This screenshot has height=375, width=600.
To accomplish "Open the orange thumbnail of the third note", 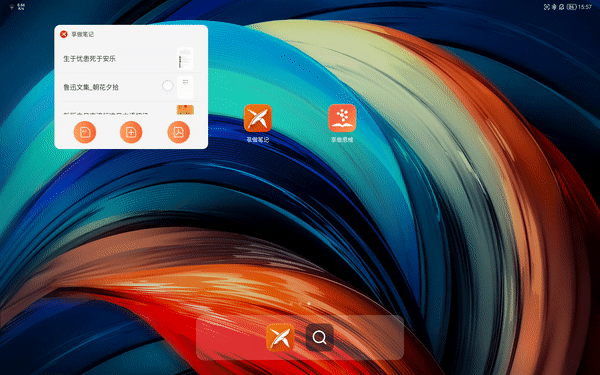I will tap(185, 110).
